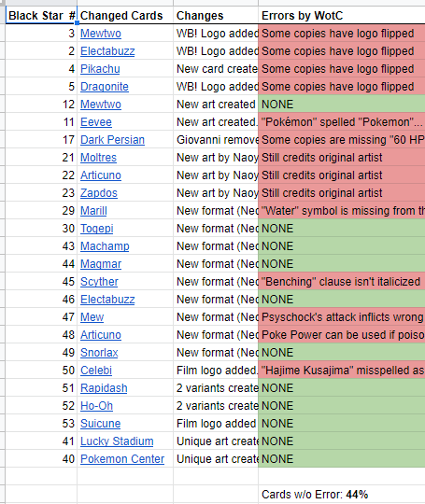Open the Eevee card link
The height and width of the screenshot is (504, 425).
click(96, 122)
